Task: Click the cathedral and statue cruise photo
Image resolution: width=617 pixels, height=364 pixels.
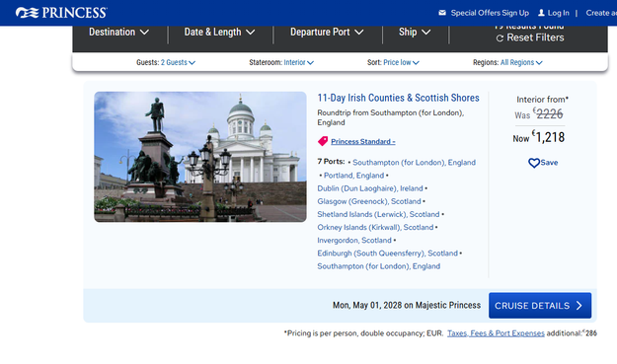Action: (200, 157)
